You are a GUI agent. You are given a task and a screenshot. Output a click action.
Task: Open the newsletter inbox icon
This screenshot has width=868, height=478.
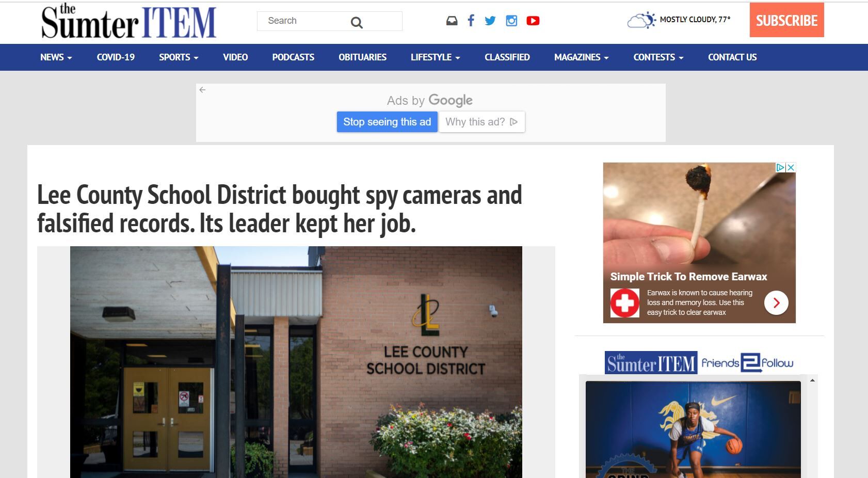click(x=452, y=21)
